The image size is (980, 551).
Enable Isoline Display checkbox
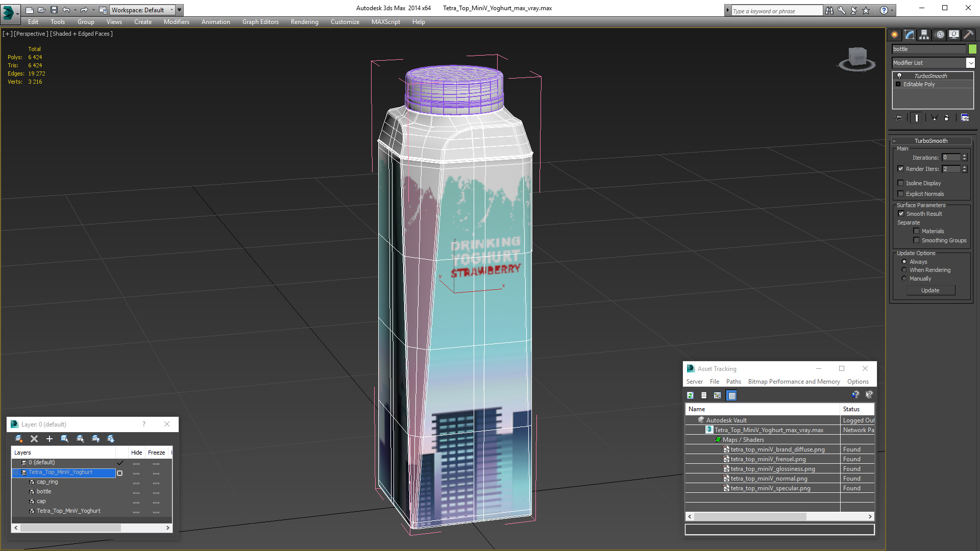901,183
